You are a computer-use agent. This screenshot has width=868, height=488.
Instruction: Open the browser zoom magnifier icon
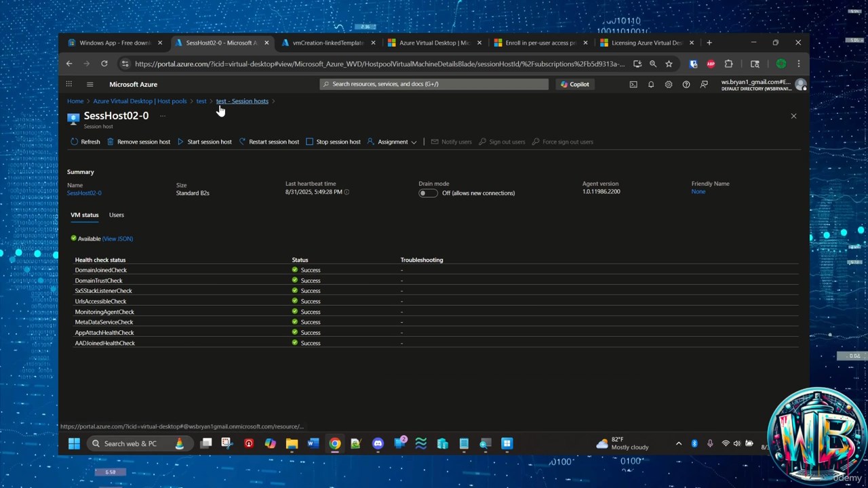pos(652,64)
